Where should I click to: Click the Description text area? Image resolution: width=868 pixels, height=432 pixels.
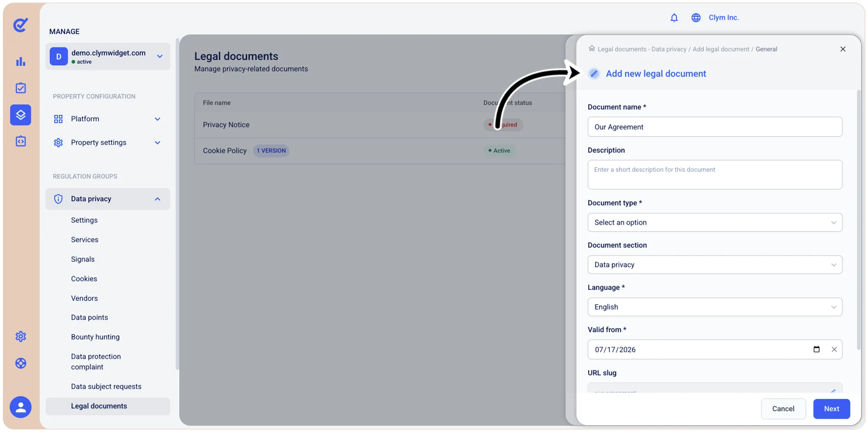pyautogui.click(x=715, y=175)
